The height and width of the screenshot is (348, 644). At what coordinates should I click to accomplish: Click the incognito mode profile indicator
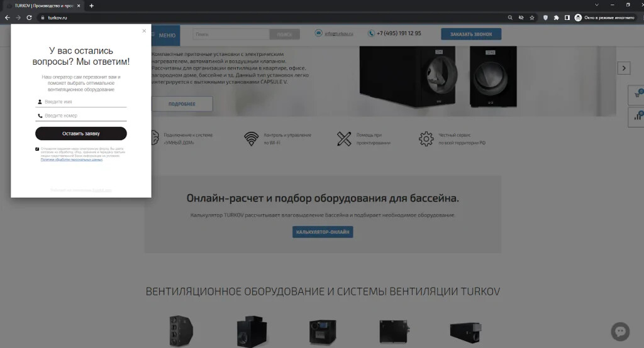(604, 18)
